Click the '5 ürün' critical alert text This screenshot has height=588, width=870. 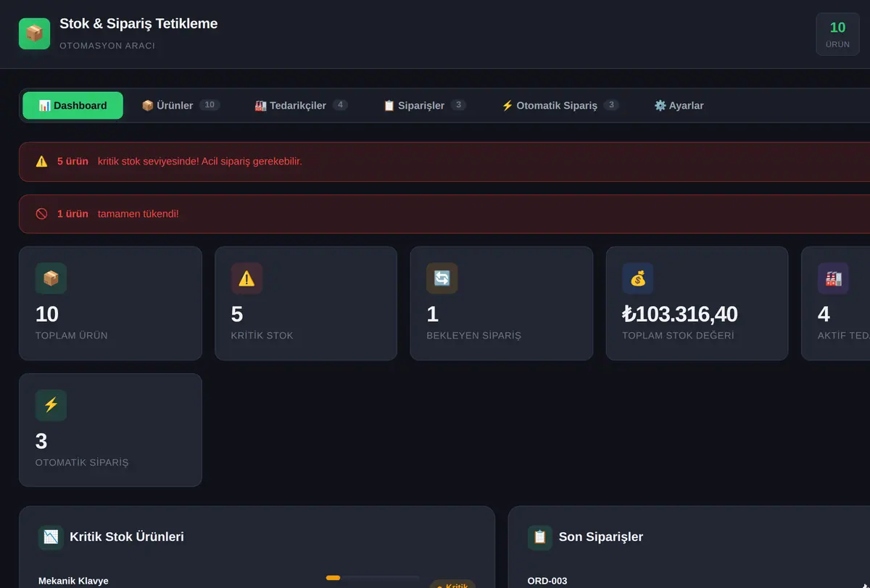72,162
